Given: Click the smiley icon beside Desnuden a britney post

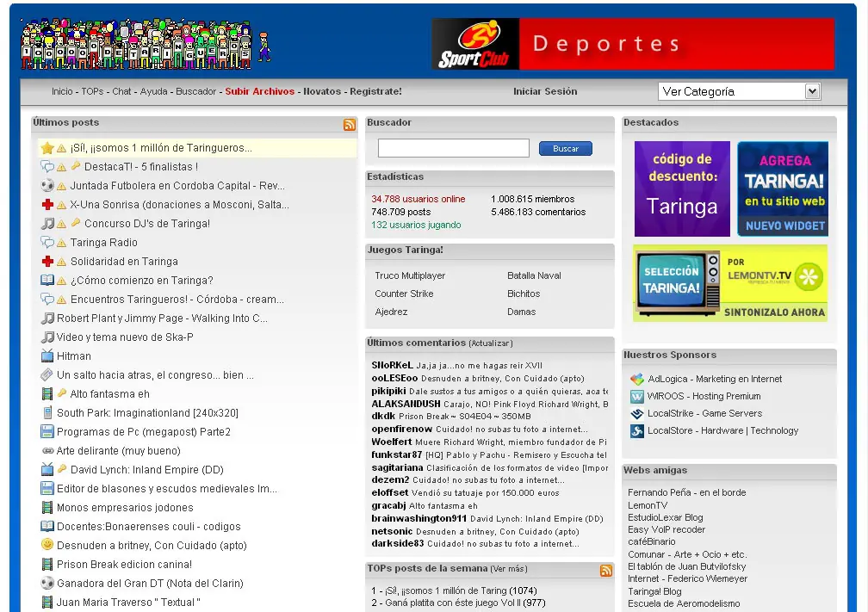Looking at the screenshot, I should 47,545.
